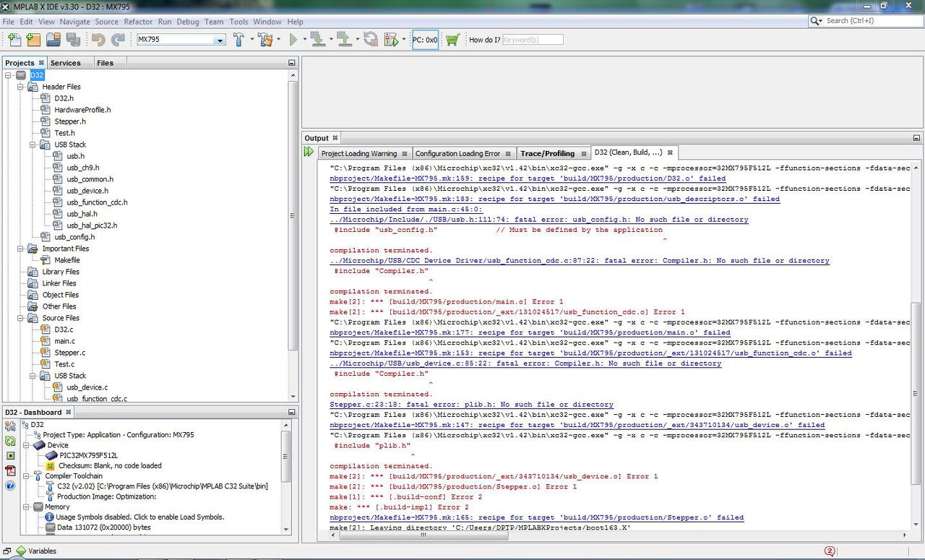Click the Stepper.c plib.h error link
The width and height of the screenshot is (925, 560).
[471, 405]
